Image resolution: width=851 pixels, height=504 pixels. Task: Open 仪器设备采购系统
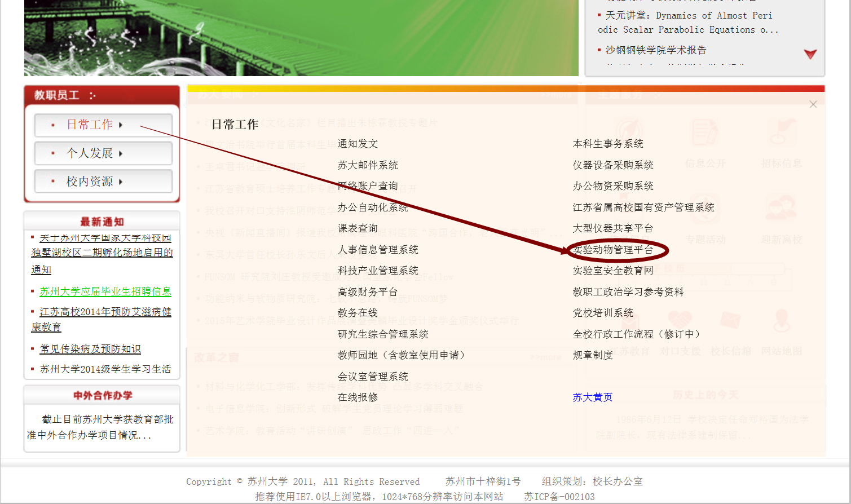tap(613, 165)
